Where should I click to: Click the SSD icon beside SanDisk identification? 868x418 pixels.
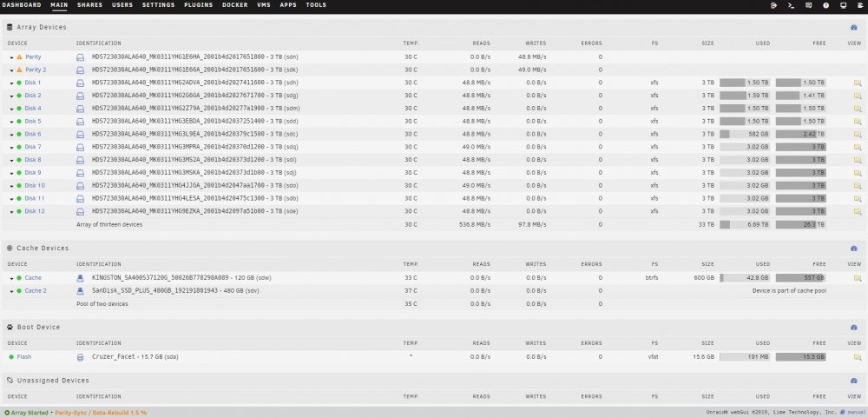coord(80,290)
